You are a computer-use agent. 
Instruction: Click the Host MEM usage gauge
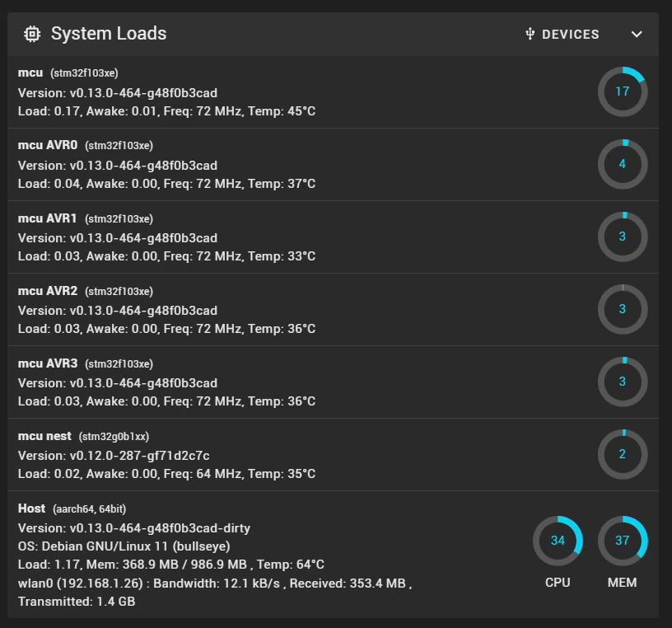pyautogui.click(x=622, y=541)
